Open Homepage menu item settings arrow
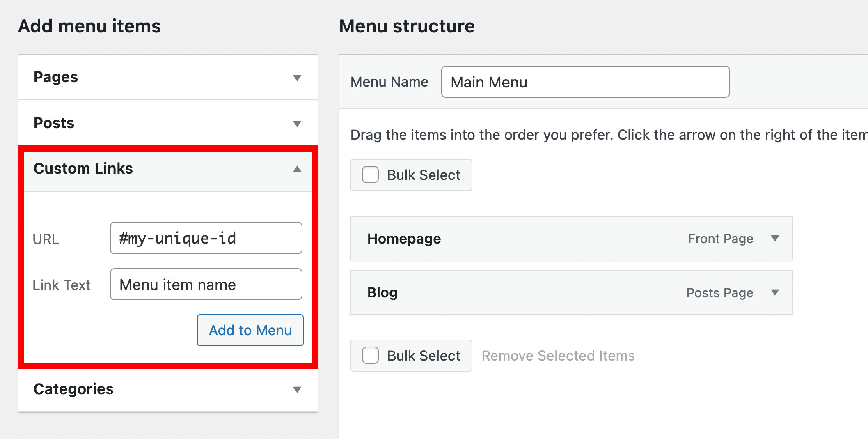This screenshot has height=439, width=868. 775,238
